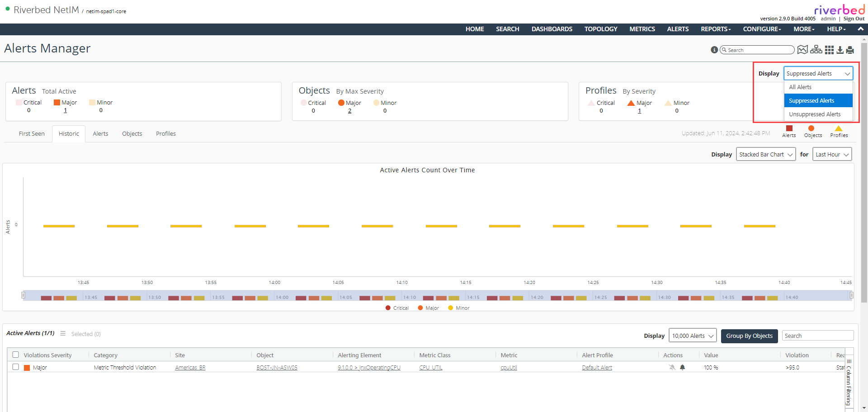
Task: Click the info icon beside Search
Action: [714, 50]
